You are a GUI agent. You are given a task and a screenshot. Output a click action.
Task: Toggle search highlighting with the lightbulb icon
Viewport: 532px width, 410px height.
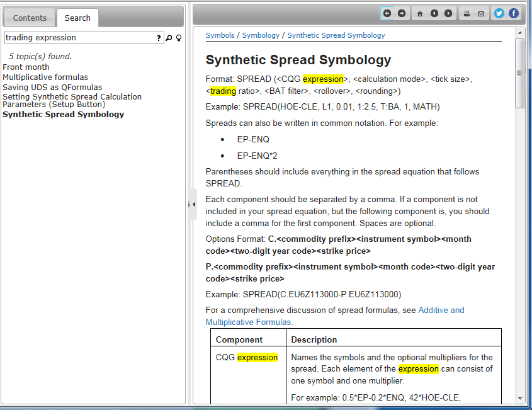click(179, 38)
